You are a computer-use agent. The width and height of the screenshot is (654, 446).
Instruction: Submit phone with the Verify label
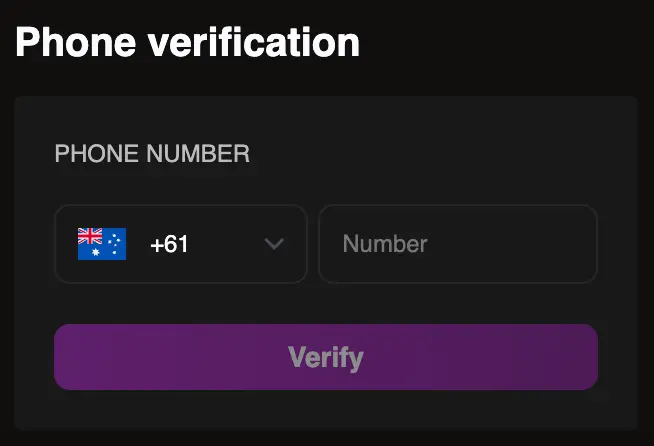pos(326,358)
